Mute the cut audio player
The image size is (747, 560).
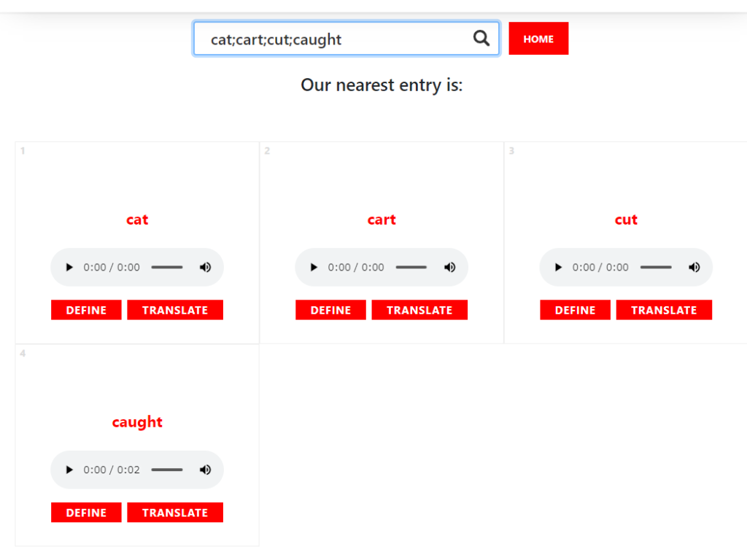tap(694, 267)
